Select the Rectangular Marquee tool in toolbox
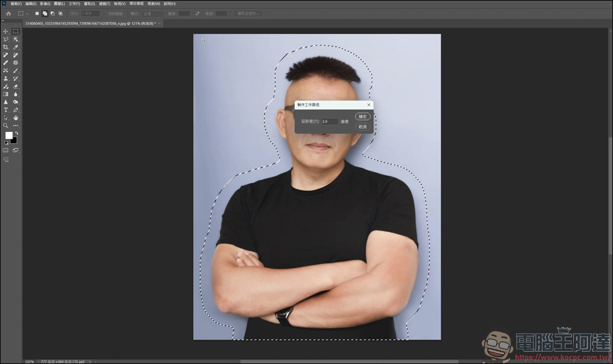Image resolution: width=613 pixels, height=364 pixels. click(16, 31)
